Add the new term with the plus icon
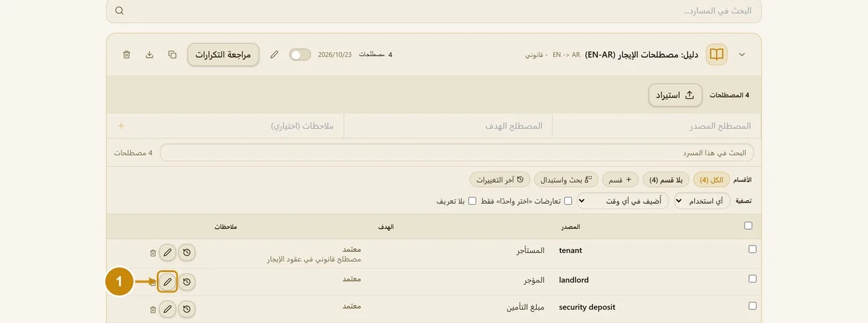The width and height of the screenshot is (868, 323). pyautogui.click(x=121, y=126)
